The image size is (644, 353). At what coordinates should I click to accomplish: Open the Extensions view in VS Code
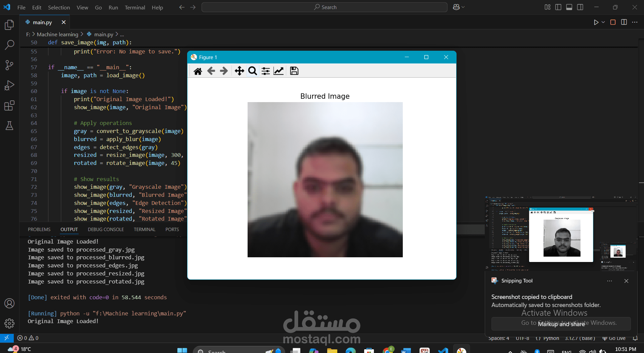coord(9,105)
